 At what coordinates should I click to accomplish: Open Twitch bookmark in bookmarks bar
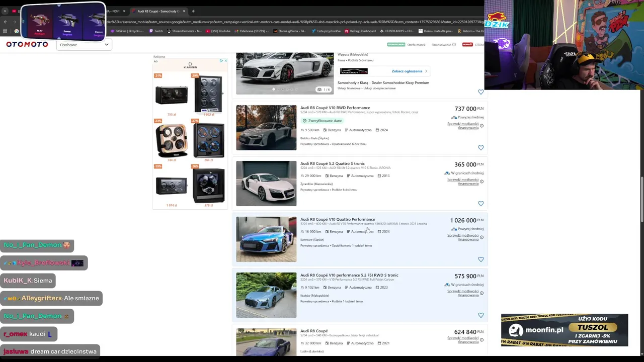[x=156, y=31]
